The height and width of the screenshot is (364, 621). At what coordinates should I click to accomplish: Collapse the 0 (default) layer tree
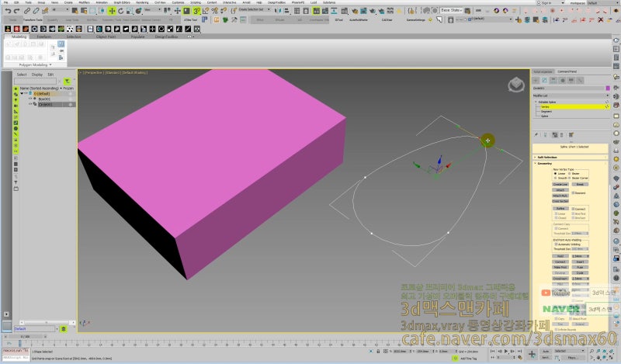pyautogui.click(x=22, y=93)
